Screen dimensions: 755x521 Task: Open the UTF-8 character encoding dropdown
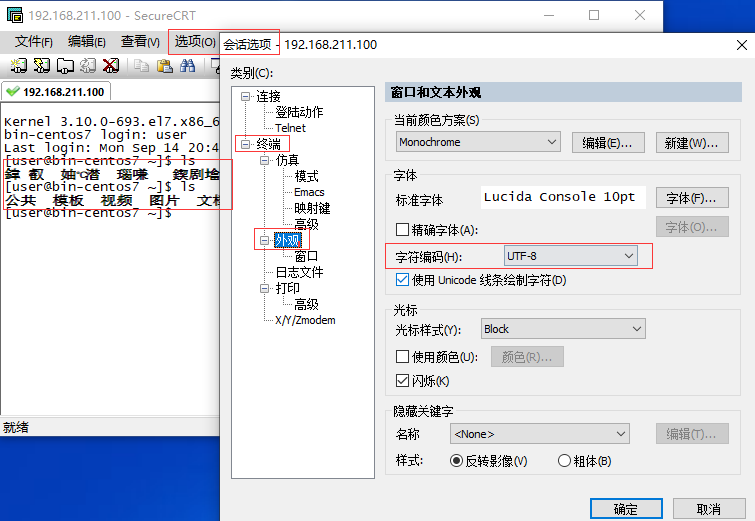(x=571, y=256)
